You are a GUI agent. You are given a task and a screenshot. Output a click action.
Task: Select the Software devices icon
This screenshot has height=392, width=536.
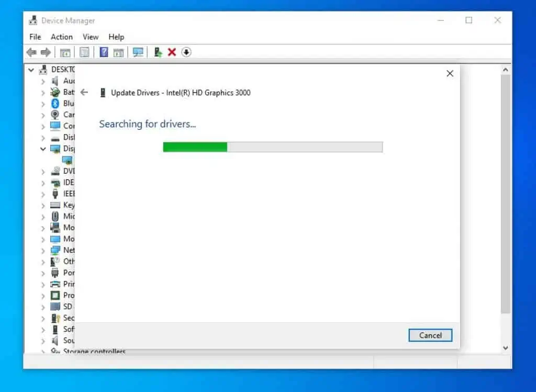click(55, 329)
